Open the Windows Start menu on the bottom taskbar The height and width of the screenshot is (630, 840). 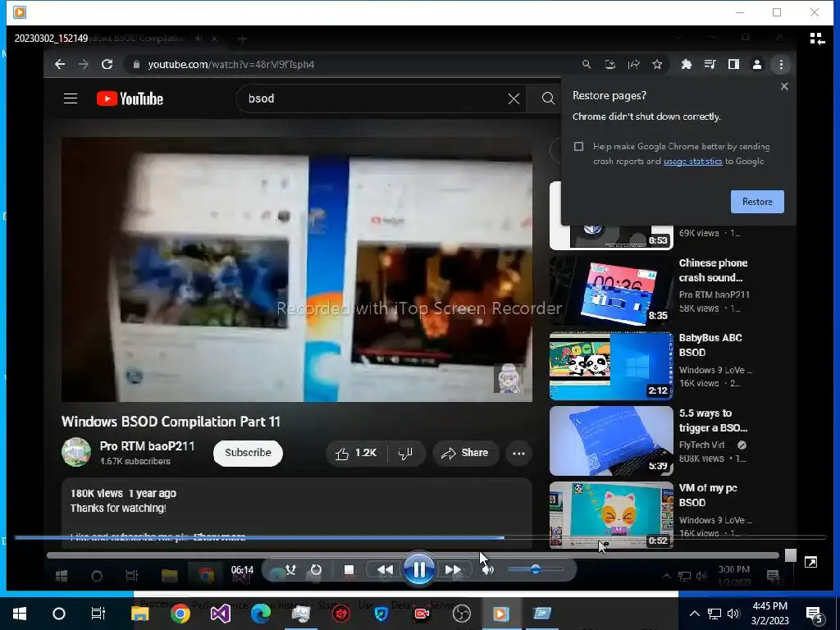20,614
